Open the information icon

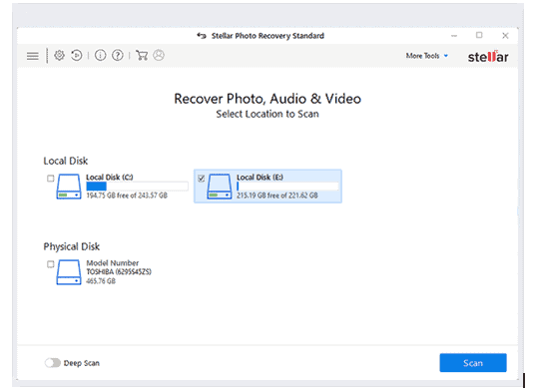100,55
